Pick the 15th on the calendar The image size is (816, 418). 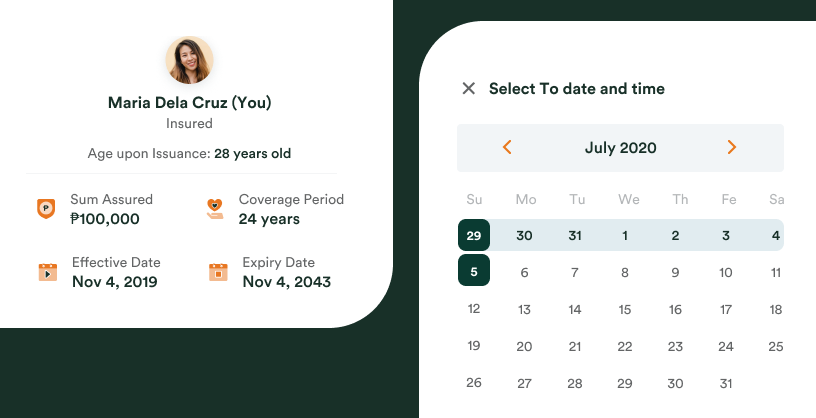[x=625, y=309]
